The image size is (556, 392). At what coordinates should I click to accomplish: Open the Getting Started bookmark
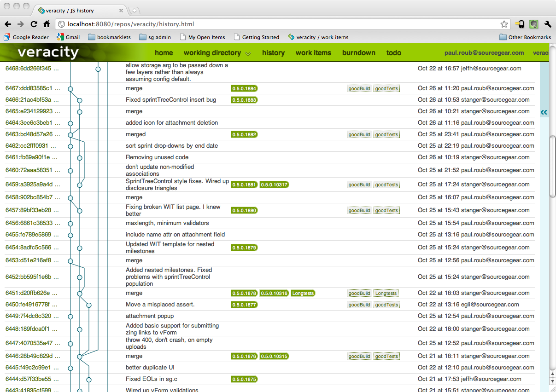click(x=256, y=37)
